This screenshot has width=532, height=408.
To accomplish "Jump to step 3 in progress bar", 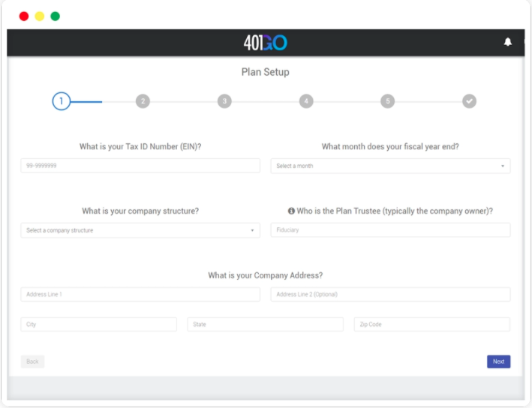I will coord(224,101).
